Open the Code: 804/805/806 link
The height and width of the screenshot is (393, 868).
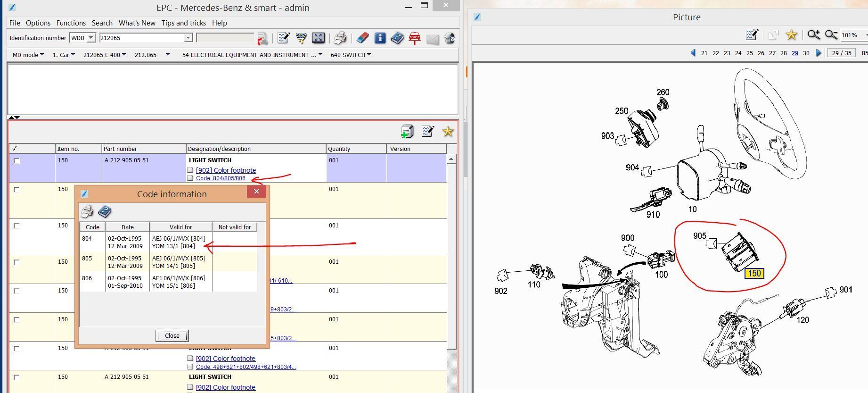[221, 178]
